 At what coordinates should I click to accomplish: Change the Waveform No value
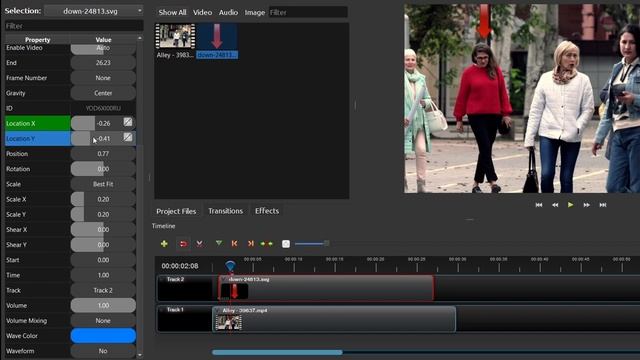tap(103, 351)
